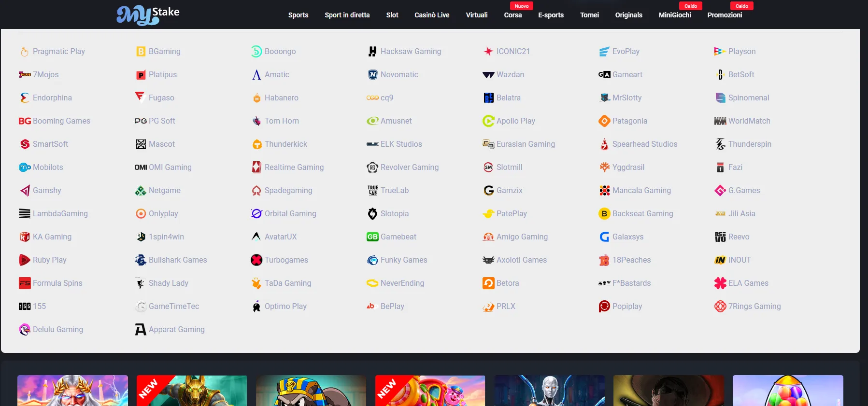This screenshot has width=868, height=406.
Task: Click the Platipus red icon
Action: (141, 74)
